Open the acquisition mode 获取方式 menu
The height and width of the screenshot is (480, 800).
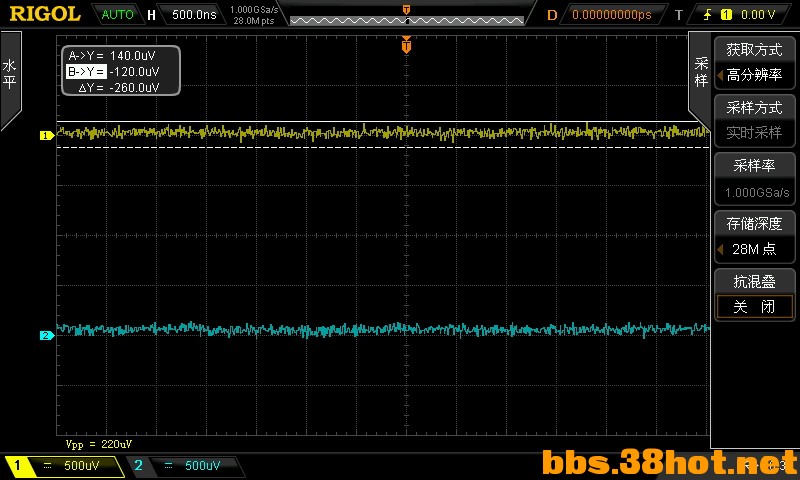click(754, 49)
